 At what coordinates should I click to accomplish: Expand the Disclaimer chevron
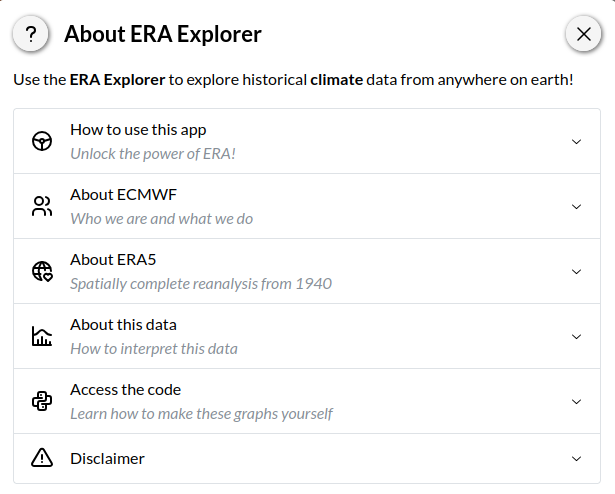576,458
